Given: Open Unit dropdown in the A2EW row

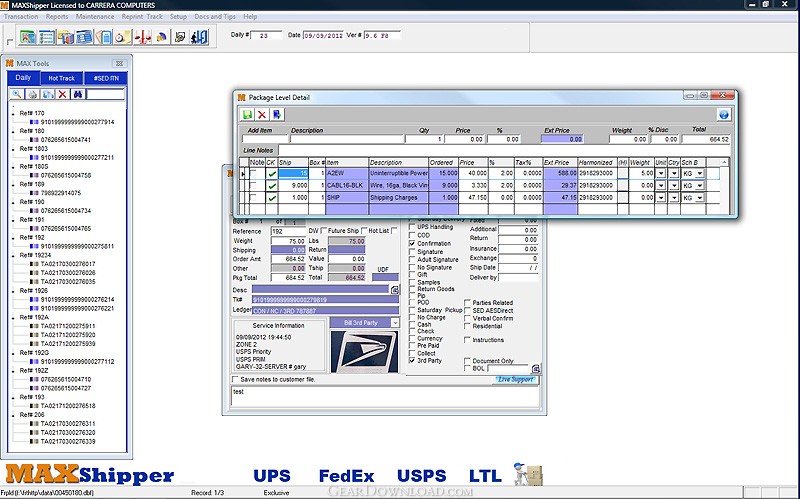Looking at the screenshot, I should point(661,173).
